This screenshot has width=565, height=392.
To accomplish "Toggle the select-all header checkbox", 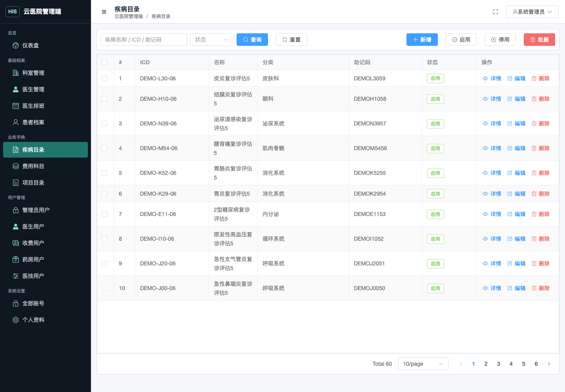I will coord(104,62).
